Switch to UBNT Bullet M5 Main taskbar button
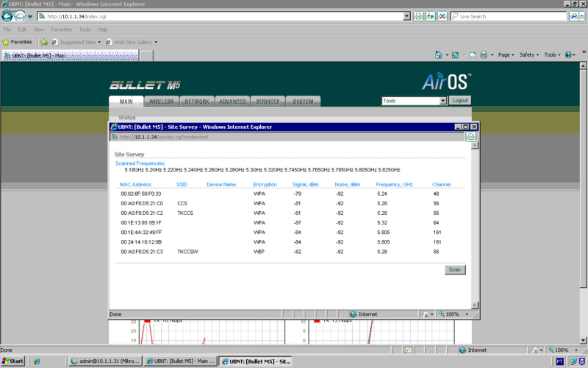Screen dimensions: 588x368 click(x=181, y=361)
